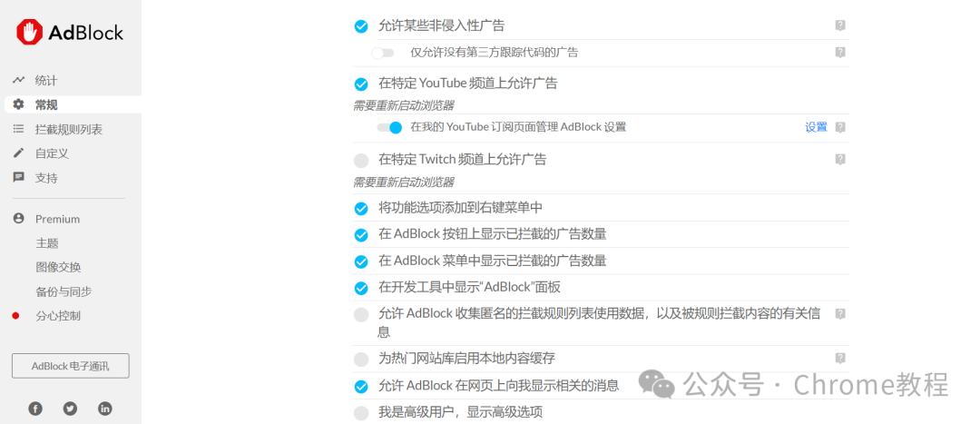This screenshot has width=980, height=424.
Task: Click the 自定义 pencil icon
Action: 19,153
